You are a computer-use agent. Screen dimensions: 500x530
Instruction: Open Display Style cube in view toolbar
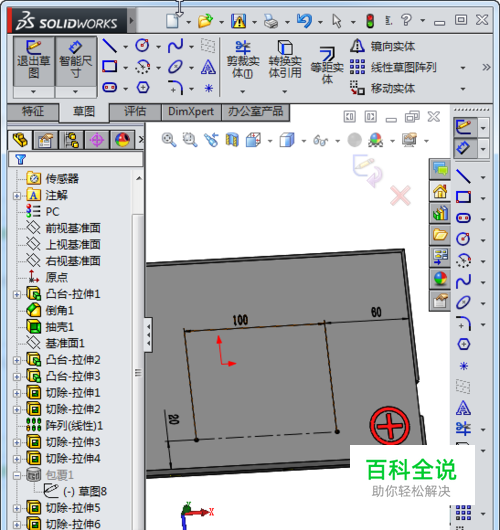287,140
